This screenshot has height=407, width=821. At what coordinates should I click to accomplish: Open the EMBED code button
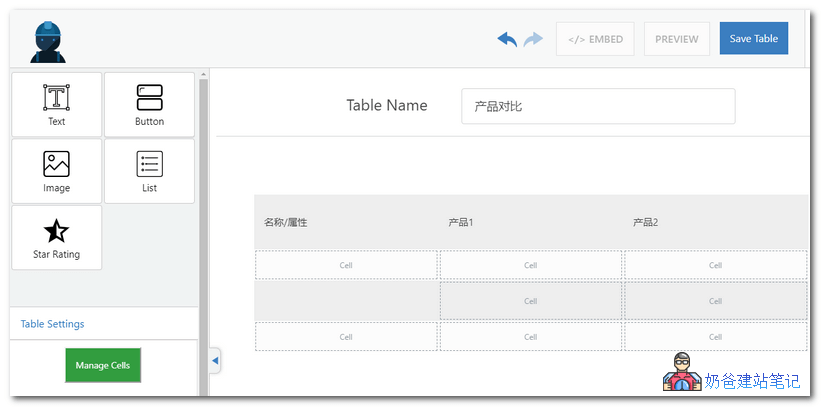click(595, 39)
